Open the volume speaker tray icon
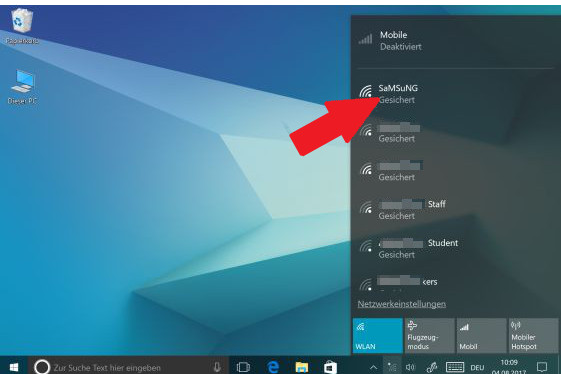This screenshot has width=561, height=374. point(410,367)
